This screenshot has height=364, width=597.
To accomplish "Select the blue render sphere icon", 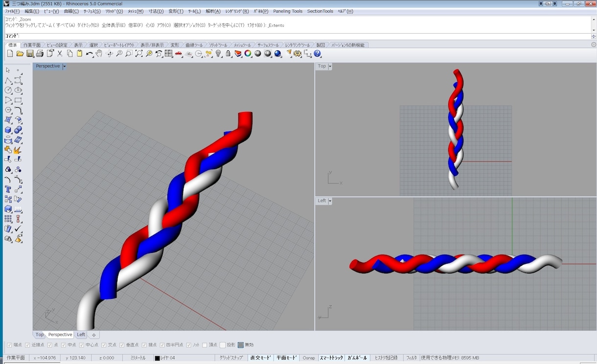I will [278, 54].
